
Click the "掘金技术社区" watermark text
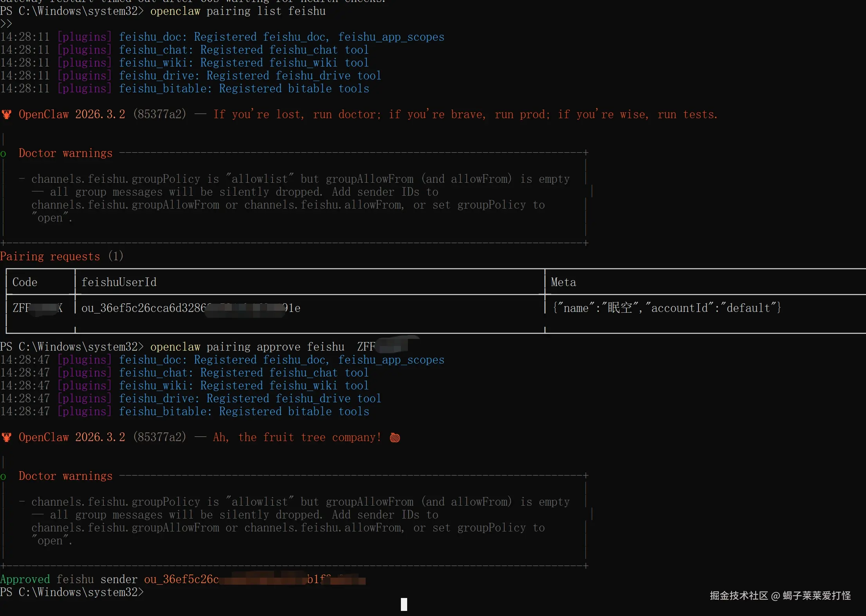[x=739, y=596]
